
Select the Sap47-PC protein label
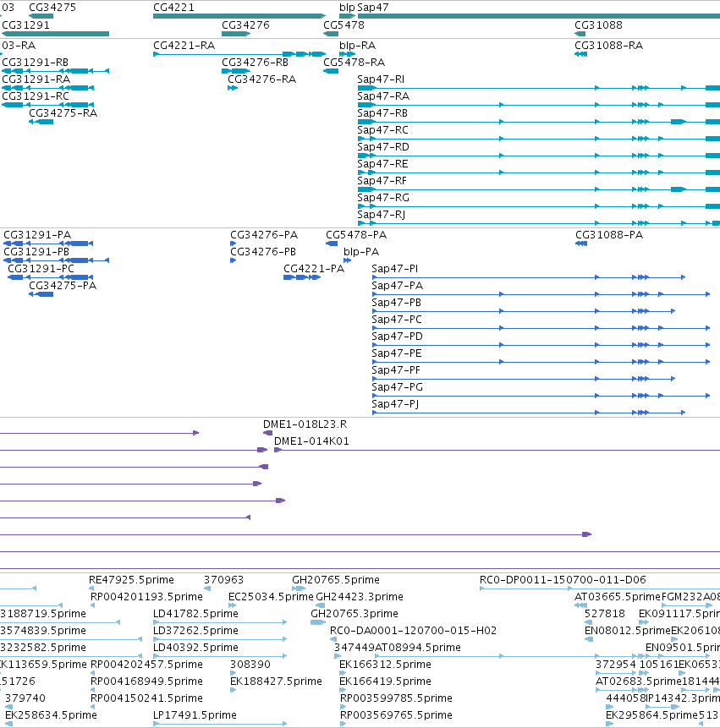tap(397, 320)
